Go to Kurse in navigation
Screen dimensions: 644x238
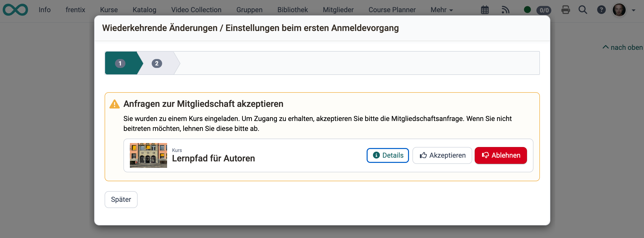pos(109,10)
